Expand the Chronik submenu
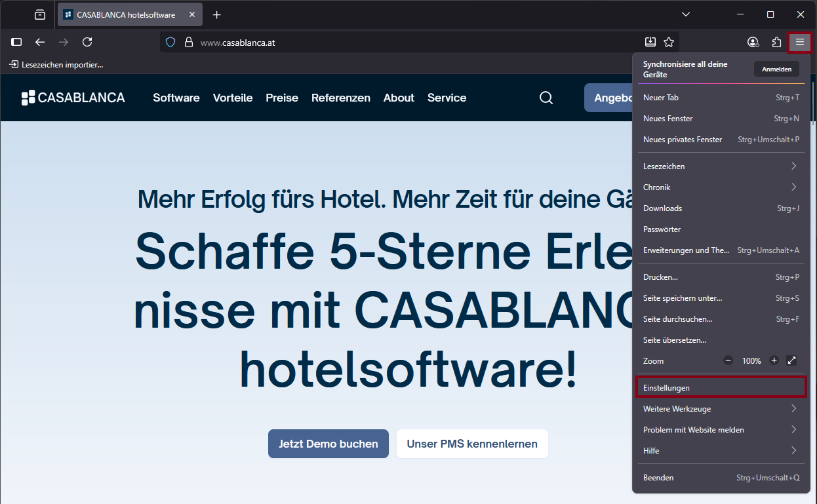Screen dimensions: 817x504 coord(721,187)
